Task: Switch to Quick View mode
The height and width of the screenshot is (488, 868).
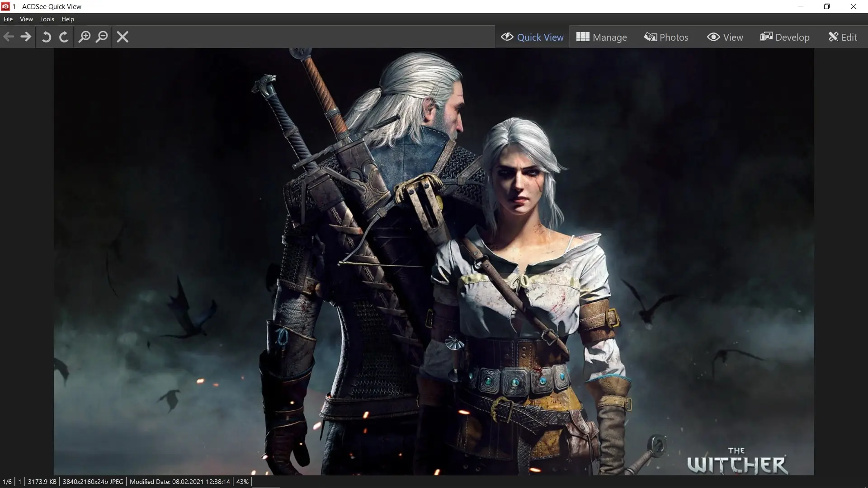Action: 532,37
